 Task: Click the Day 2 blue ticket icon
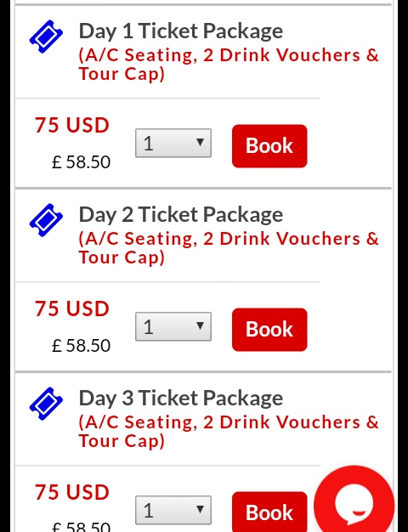[x=46, y=220]
